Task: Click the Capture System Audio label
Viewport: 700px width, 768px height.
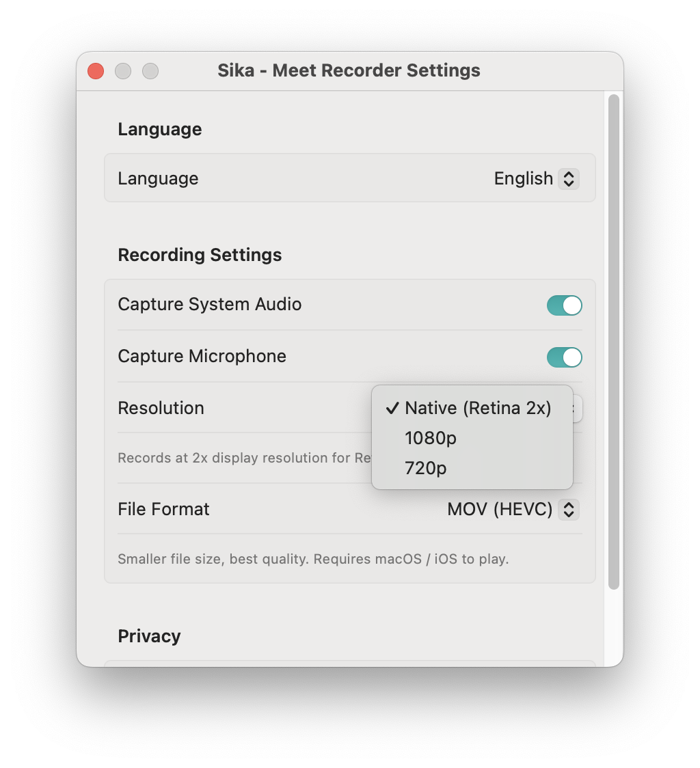Action: click(209, 305)
